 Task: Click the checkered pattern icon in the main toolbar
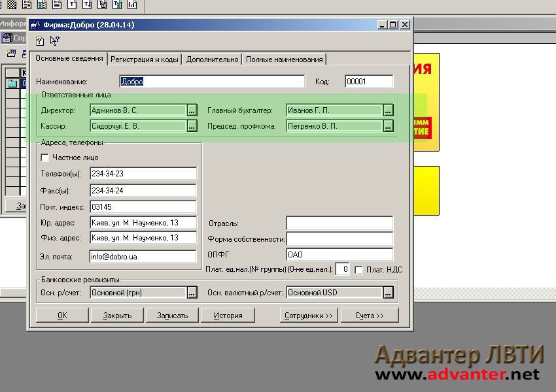click(12, 5)
